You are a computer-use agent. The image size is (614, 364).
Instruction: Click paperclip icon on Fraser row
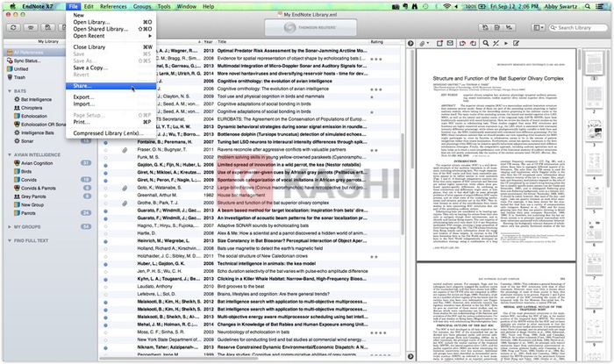[x=125, y=150]
